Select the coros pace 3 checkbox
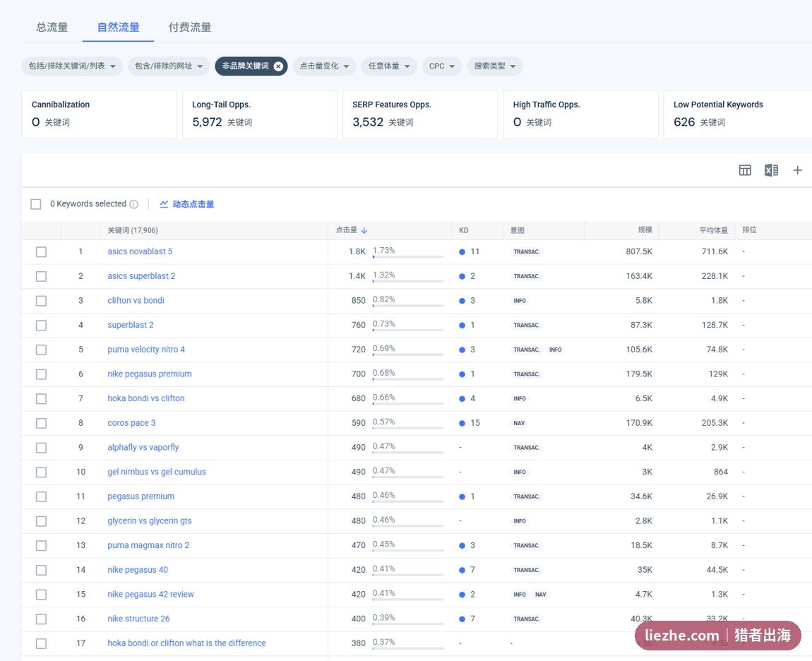Screen dimensions: 812x661 41,423
